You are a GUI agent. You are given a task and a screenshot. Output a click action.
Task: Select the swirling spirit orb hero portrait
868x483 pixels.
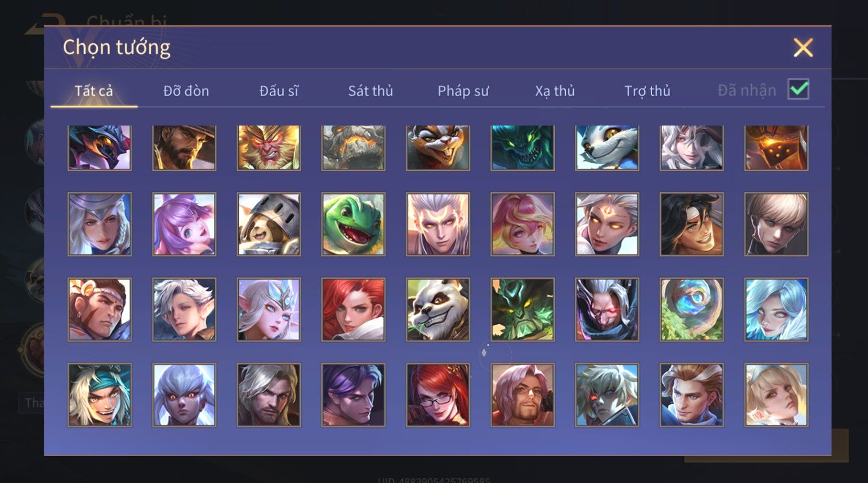(692, 309)
